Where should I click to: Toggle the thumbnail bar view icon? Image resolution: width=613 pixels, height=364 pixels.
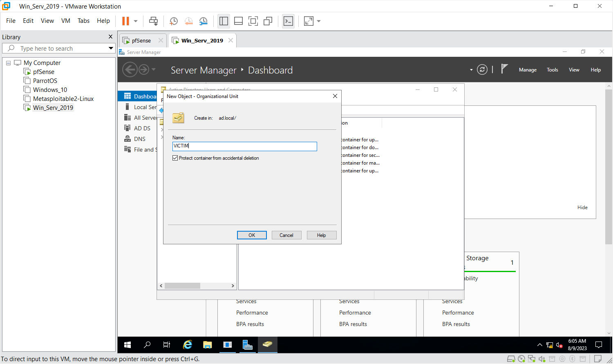pyautogui.click(x=238, y=21)
